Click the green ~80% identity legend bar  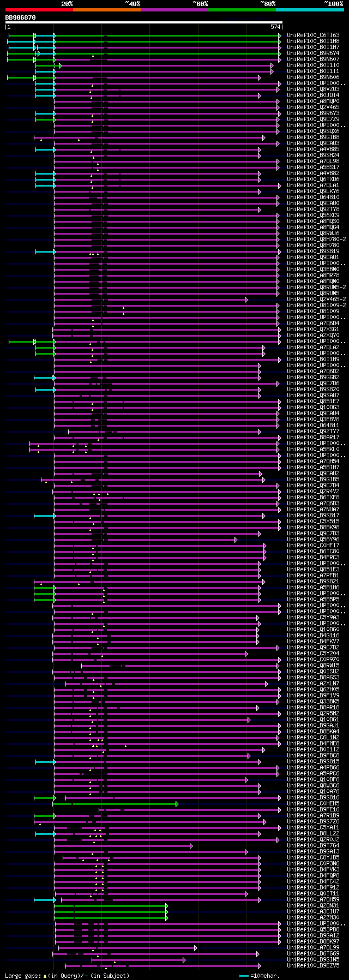point(242,10)
